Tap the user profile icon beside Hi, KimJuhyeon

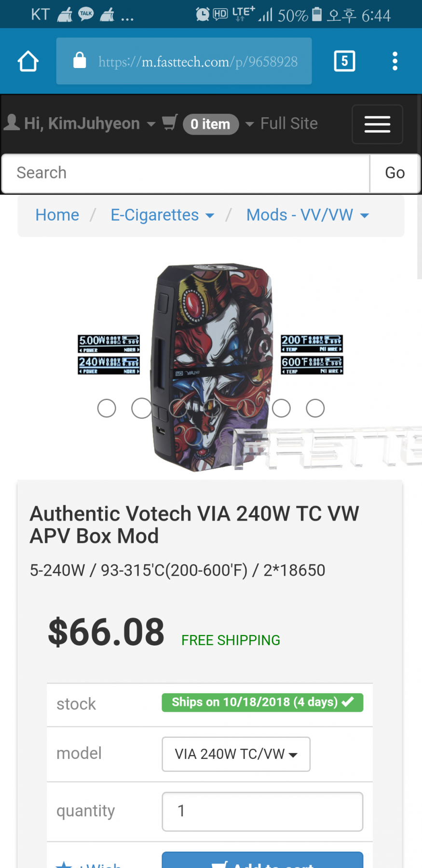click(x=12, y=123)
